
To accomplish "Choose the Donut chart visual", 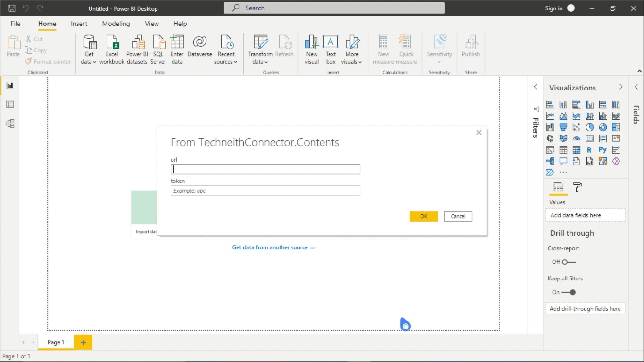I will pos(603,127).
